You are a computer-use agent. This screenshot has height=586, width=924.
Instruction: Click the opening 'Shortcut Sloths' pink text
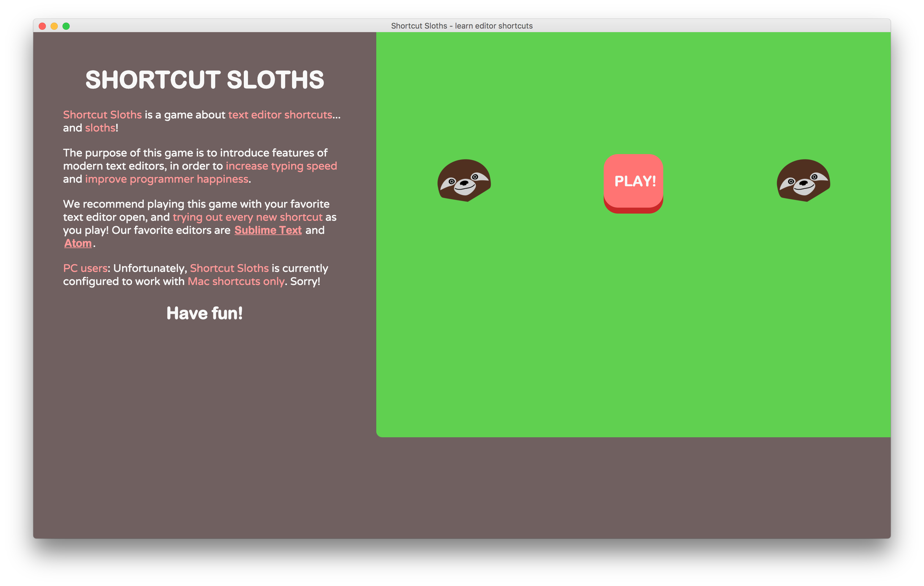click(102, 115)
